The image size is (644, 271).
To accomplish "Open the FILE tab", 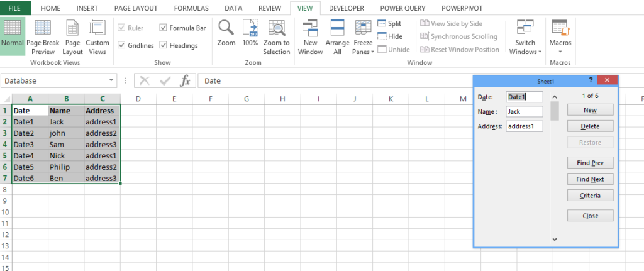I will click(15, 8).
